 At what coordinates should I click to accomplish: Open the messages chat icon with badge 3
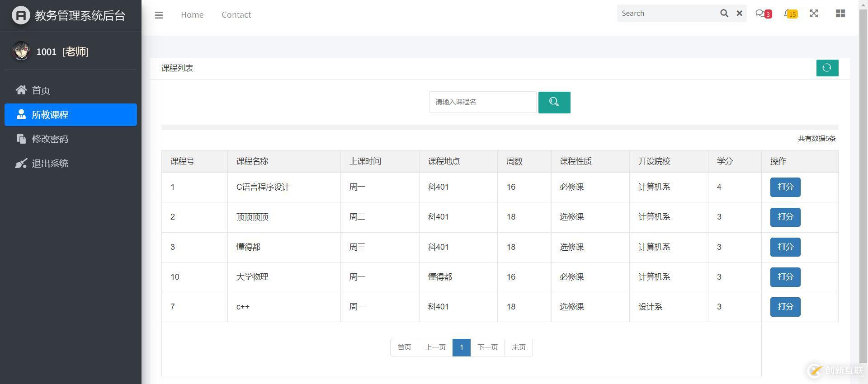click(x=762, y=14)
